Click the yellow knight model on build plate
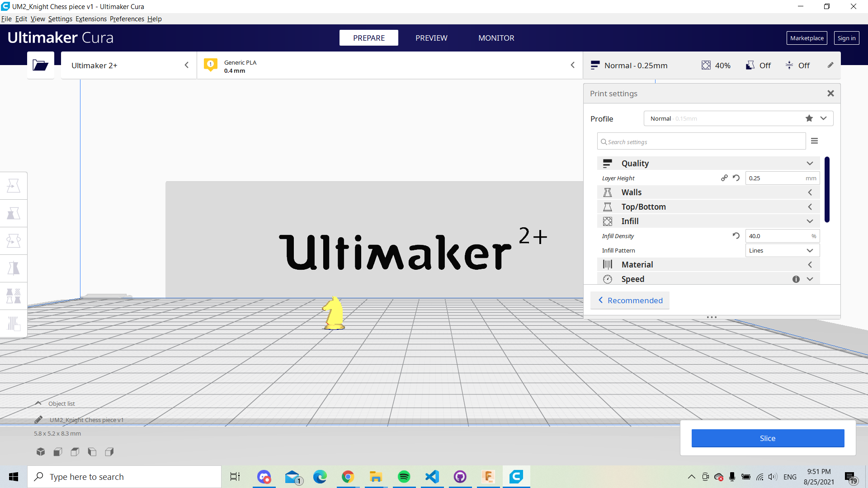The image size is (868, 488). tap(334, 313)
